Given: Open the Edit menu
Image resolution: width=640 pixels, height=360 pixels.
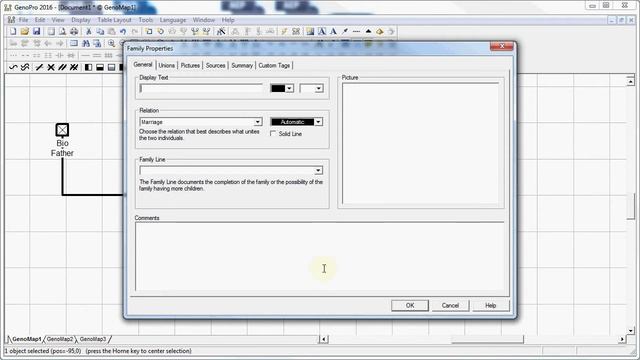Looking at the screenshot, I should tap(40, 20).
